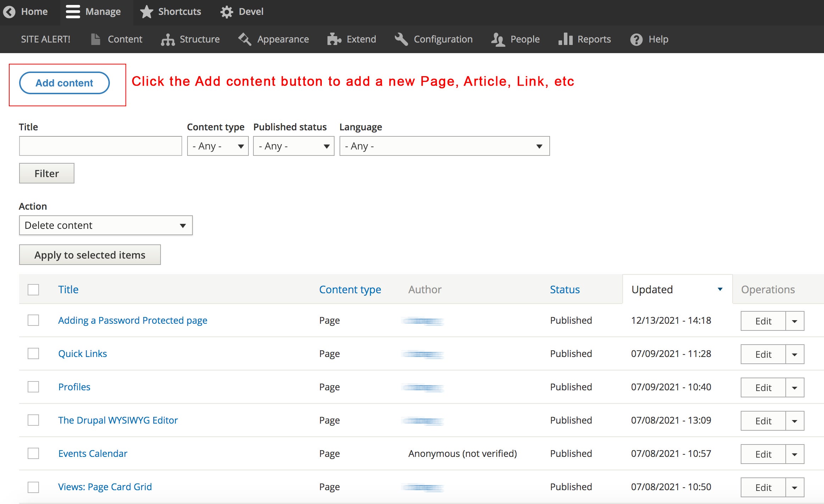Click the Structure hierarchy icon
The width and height of the screenshot is (824, 504).
(x=168, y=39)
